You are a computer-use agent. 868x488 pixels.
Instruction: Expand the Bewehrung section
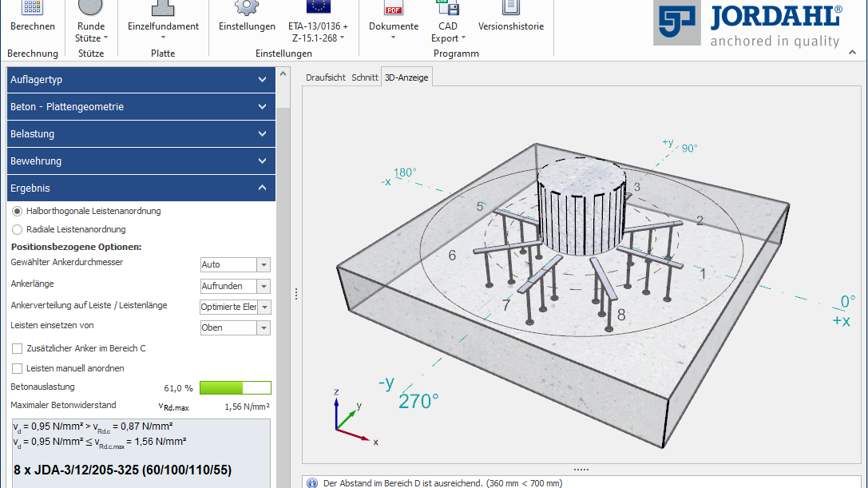[x=141, y=161]
